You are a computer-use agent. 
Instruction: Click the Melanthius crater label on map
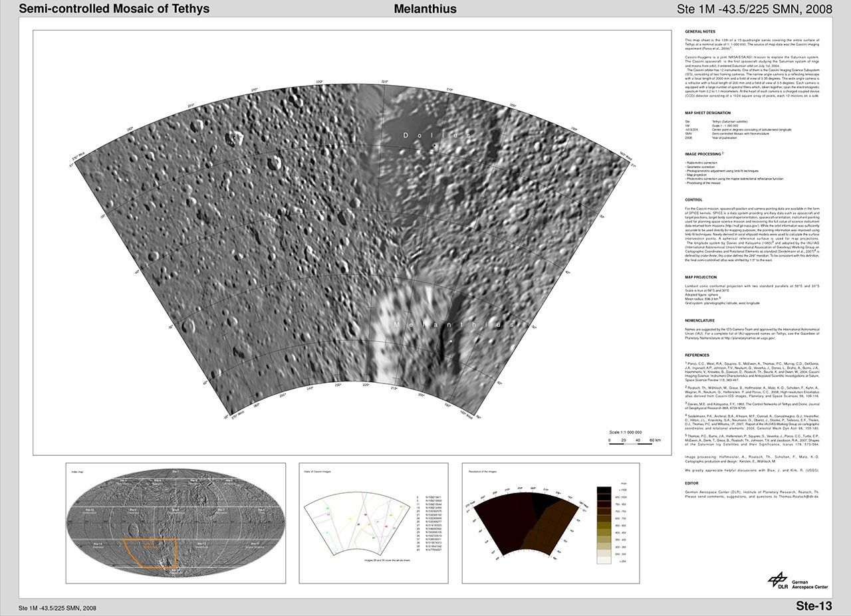tap(454, 324)
